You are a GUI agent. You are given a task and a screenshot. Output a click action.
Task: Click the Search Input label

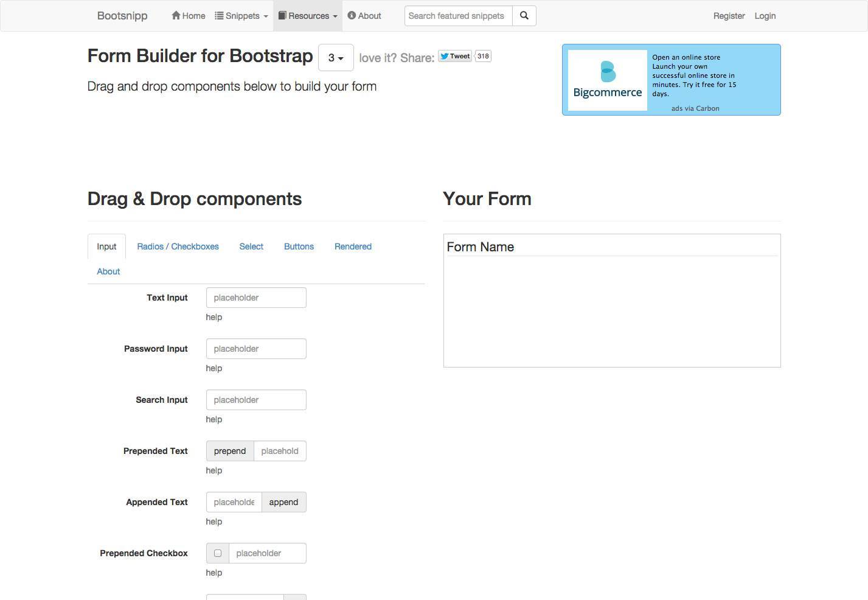(x=161, y=400)
